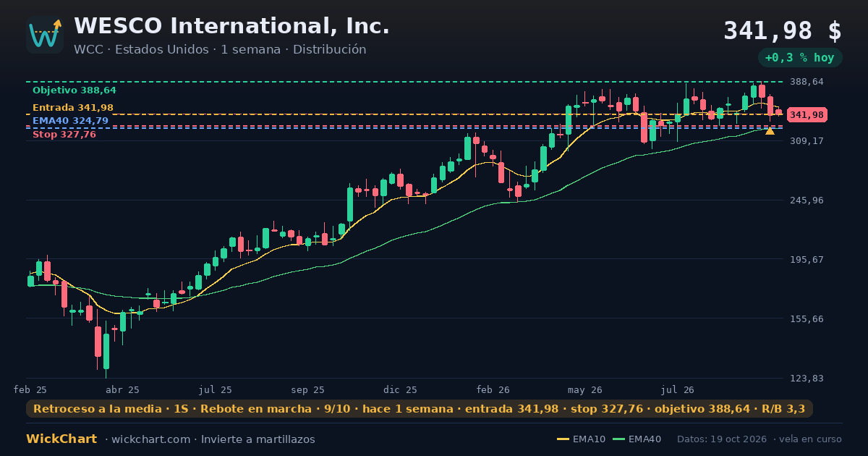Click the +0,3 % hoy badge
The width and height of the screenshot is (868, 456).
tap(800, 58)
